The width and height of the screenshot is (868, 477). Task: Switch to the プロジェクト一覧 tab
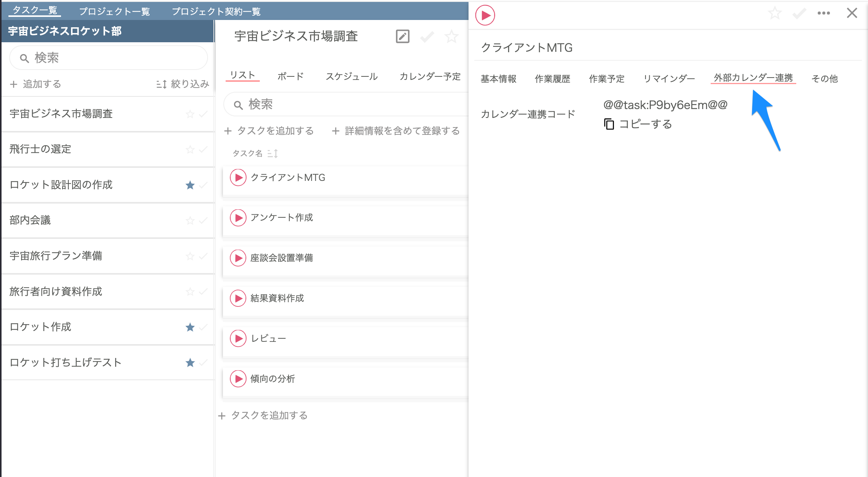click(115, 11)
